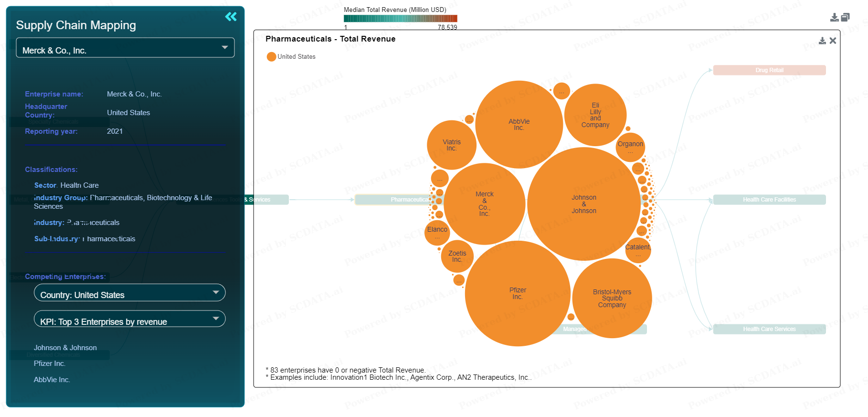Download the Pharmaceuticals Total Revenue chart
868x417 pixels.
822,41
